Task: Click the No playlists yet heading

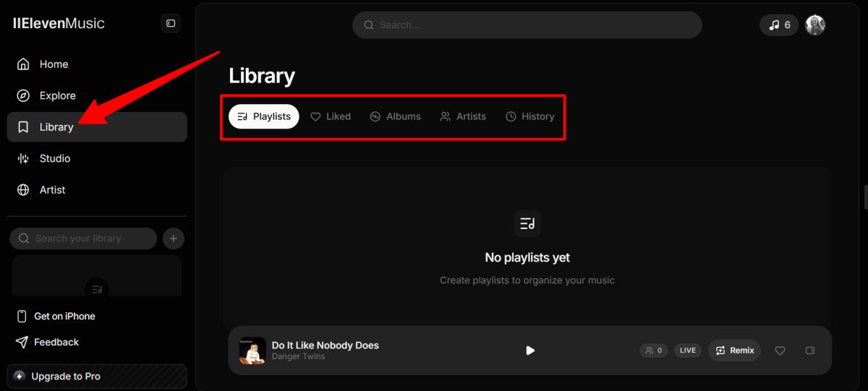Action: tap(527, 257)
